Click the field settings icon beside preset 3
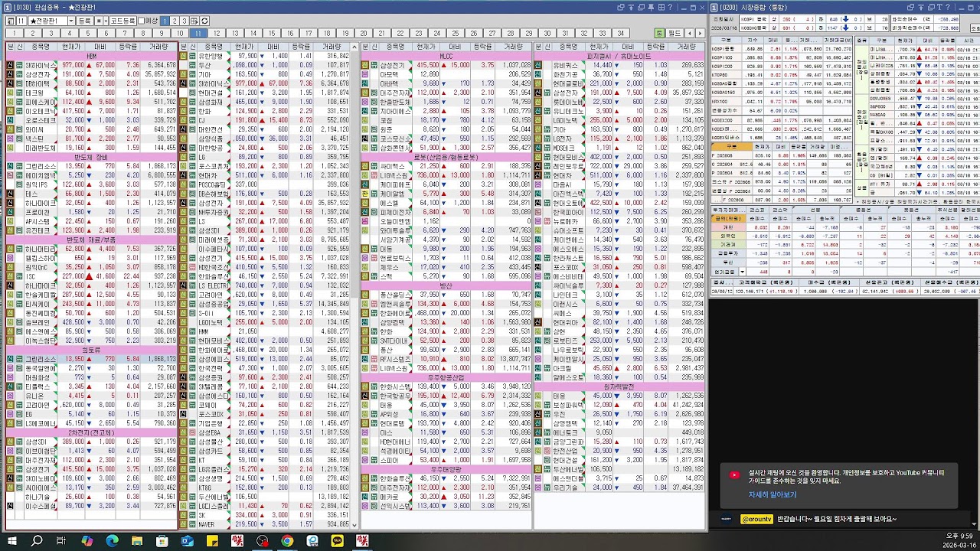Viewport: 980px width, 551px height. 194,21
